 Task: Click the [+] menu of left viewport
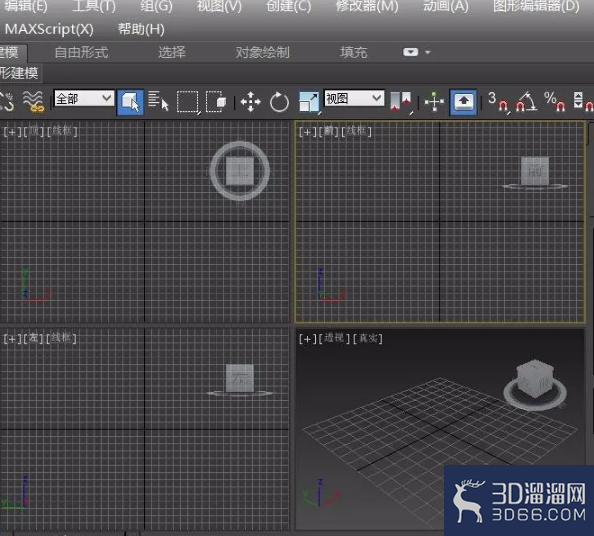(x=12, y=338)
